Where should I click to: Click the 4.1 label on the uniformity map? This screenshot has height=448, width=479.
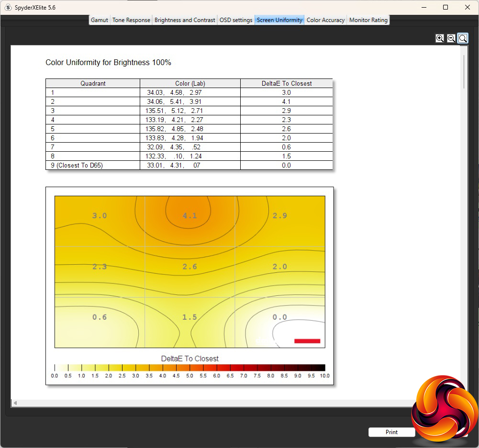(189, 215)
